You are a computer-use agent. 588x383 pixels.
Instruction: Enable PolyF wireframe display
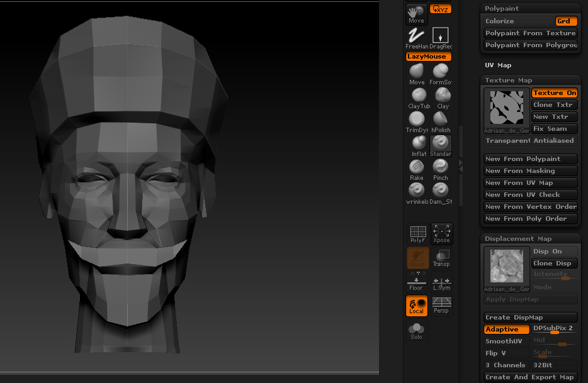click(417, 233)
